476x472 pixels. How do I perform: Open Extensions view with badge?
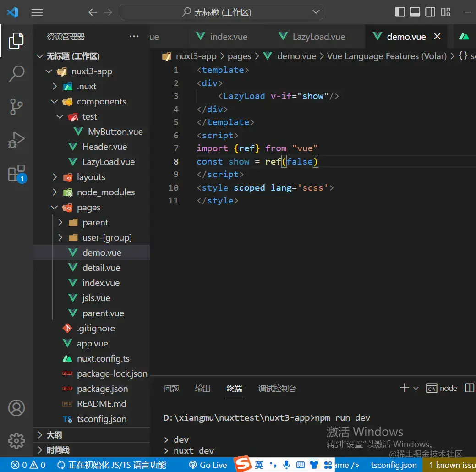[x=16, y=173]
